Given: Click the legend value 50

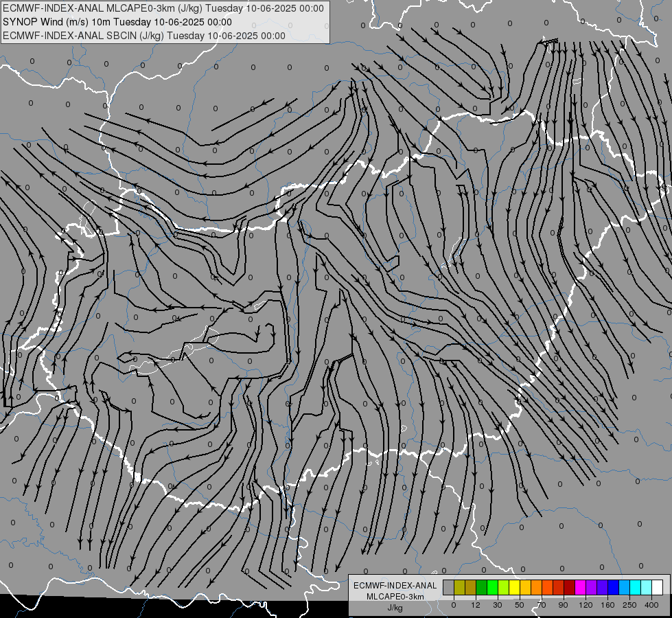Looking at the screenshot, I should (520, 605).
